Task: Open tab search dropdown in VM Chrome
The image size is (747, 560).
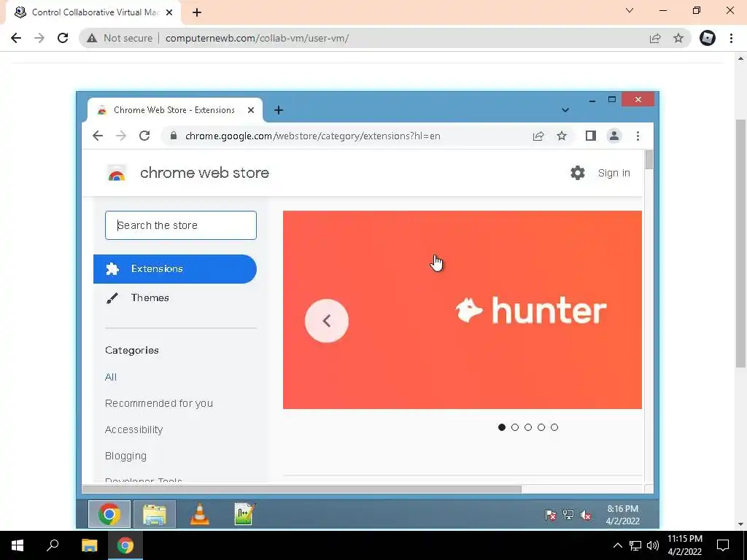Action: pos(565,110)
